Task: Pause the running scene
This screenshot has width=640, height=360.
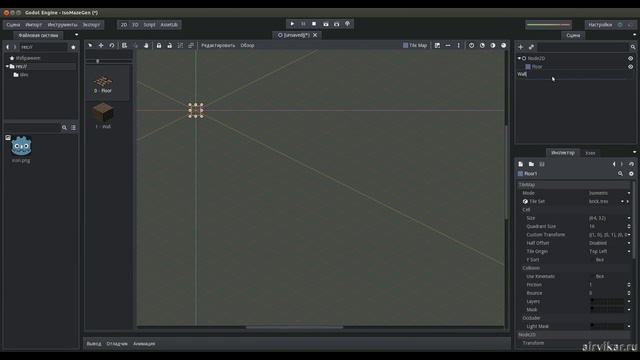Action: click(303, 24)
